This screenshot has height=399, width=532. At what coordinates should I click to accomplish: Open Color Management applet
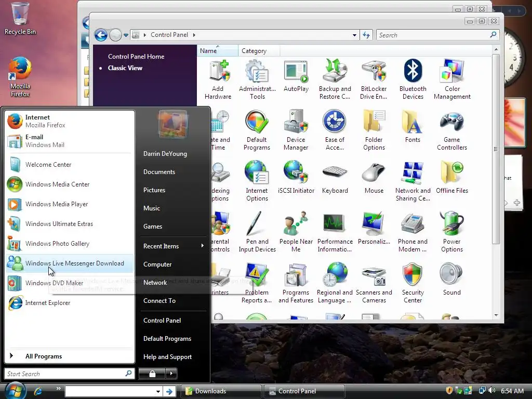pos(452,79)
